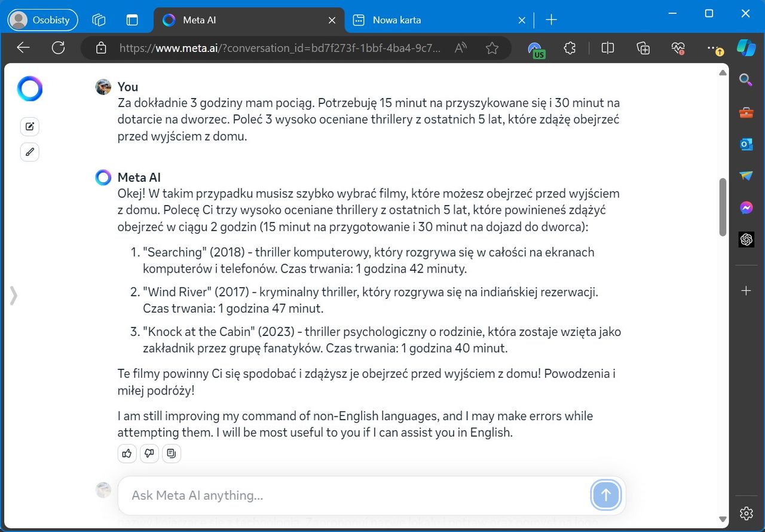This screenshot has height=532, width=765.
Task: Start Read aloud from address bar
Action: click(x=461, y=48)
